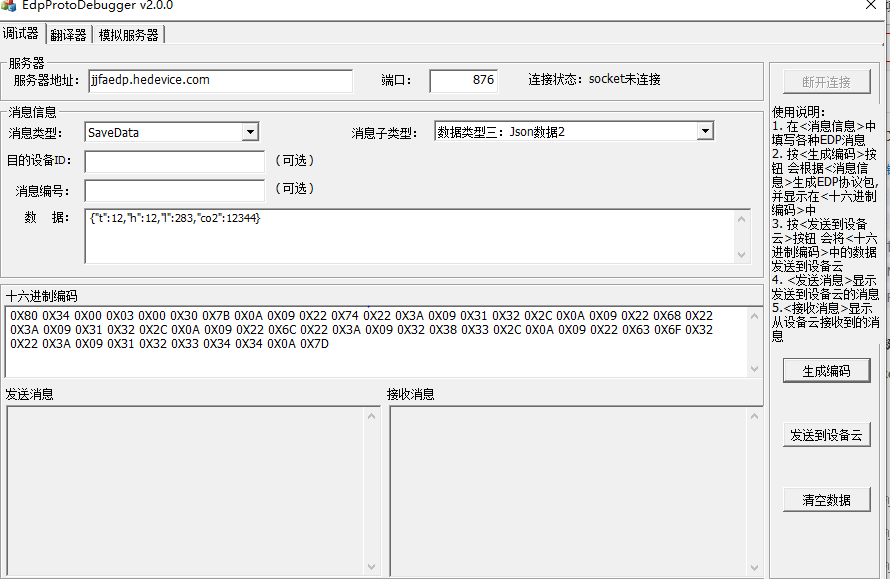Click the 服务器地址 label
This screenshot has width=890, height=579.
click(47, 81)
